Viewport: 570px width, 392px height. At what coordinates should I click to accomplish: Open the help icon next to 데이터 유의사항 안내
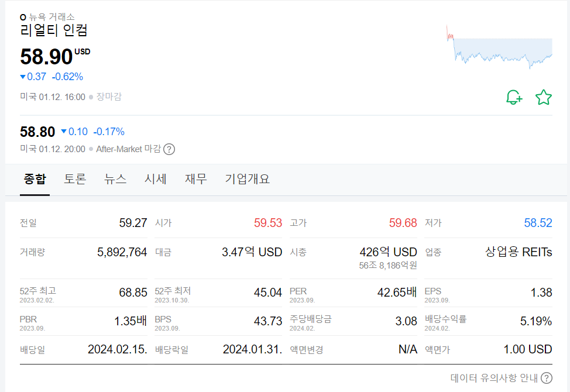click(x=547, y=378)
